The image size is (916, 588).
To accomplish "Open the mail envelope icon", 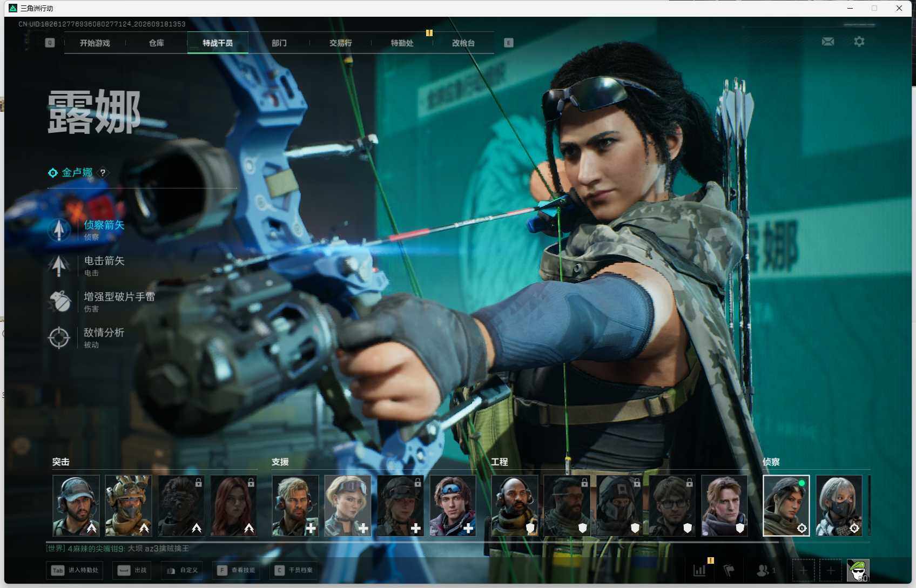I will (x=827, y=42).
